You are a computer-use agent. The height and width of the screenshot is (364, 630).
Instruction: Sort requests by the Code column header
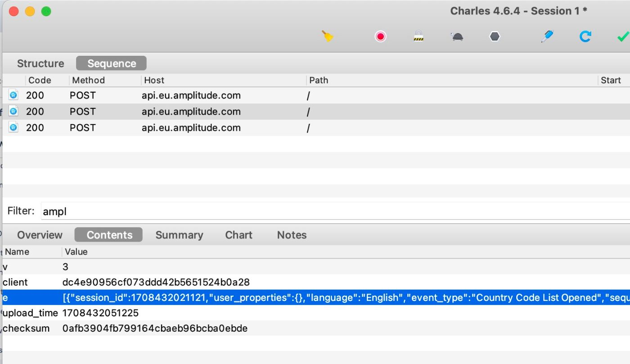point(40,80)
